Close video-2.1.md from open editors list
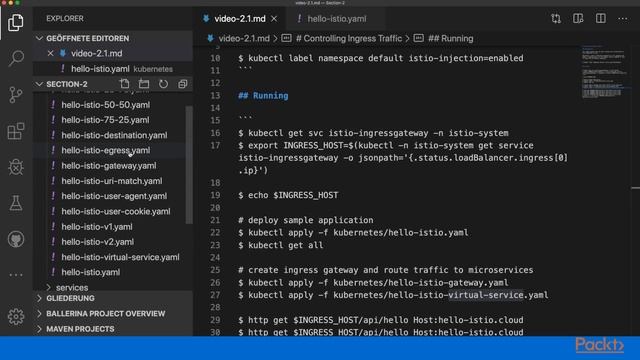The width and height of the screenshot is (640, 360). pos(50,53)
